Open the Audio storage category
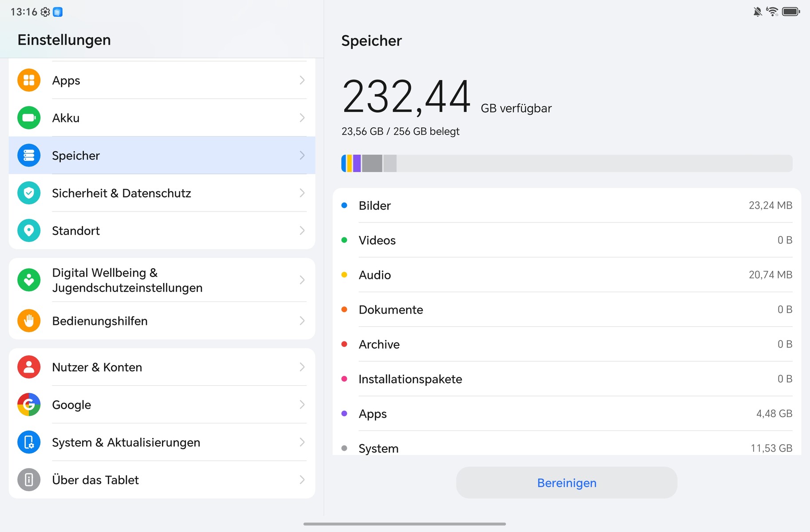The width and height of the screenshot is (810, 532). [x=566, y=275]
